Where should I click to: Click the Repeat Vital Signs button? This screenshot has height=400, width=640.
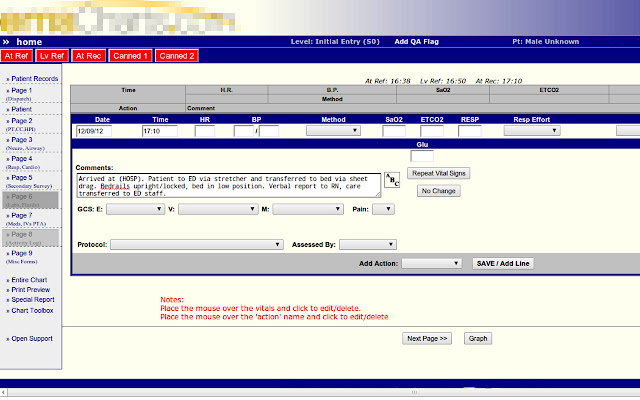coord(439,173)
